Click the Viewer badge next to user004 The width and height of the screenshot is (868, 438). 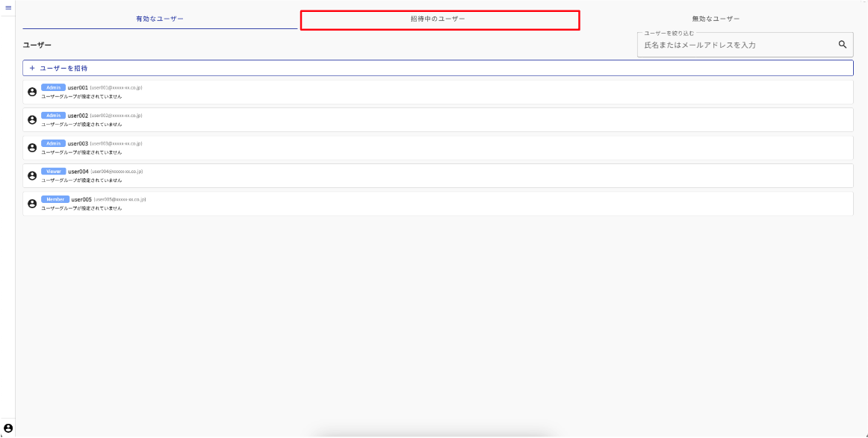pos(53,171)
